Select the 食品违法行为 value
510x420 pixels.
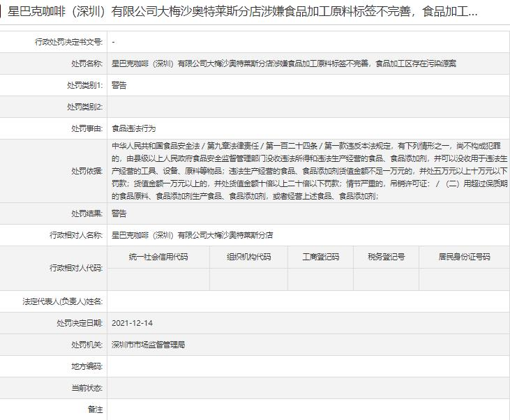tap(134, 128)
